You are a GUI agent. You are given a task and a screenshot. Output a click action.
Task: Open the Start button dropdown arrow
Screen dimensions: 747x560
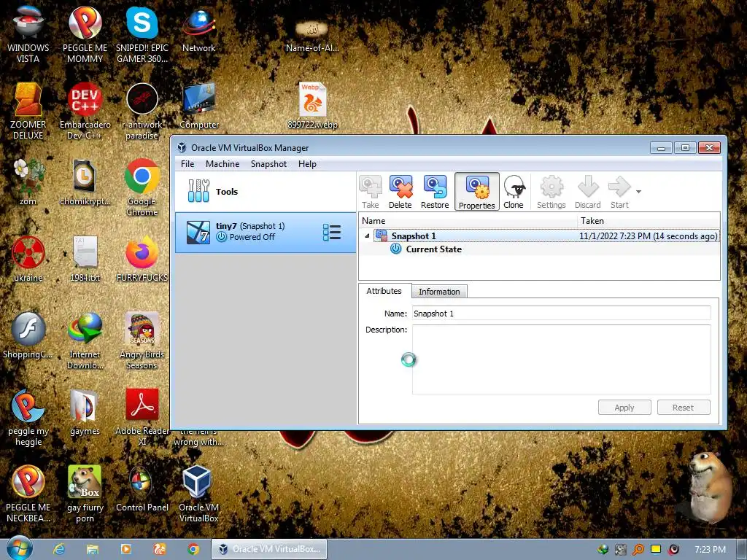(638, 192)
